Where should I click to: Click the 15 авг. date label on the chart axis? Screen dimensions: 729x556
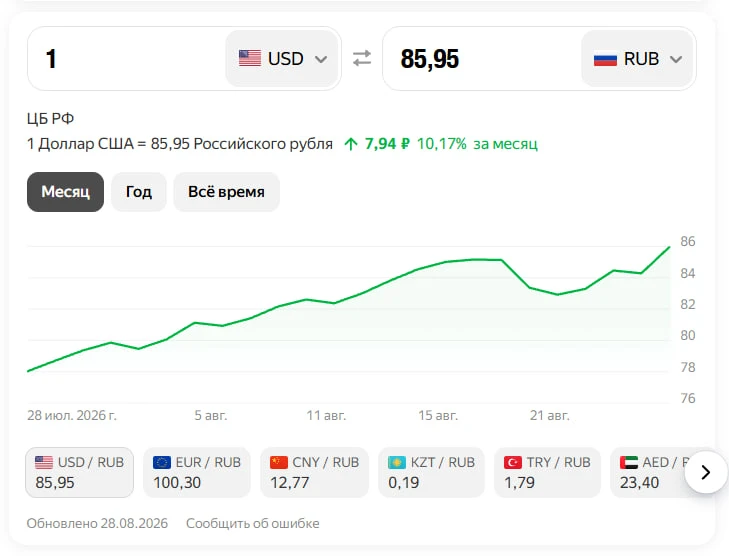[438, 415]
